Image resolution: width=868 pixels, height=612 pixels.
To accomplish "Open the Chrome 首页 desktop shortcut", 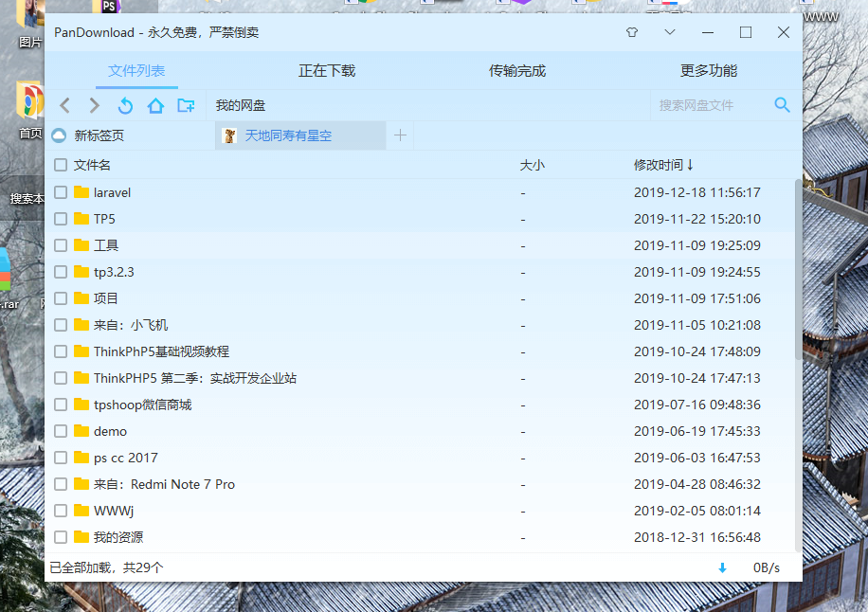I will [x=30, y=111].
